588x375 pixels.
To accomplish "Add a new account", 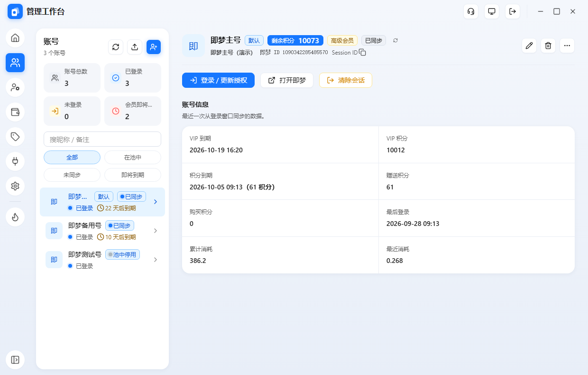I will (x=154, y=47).
